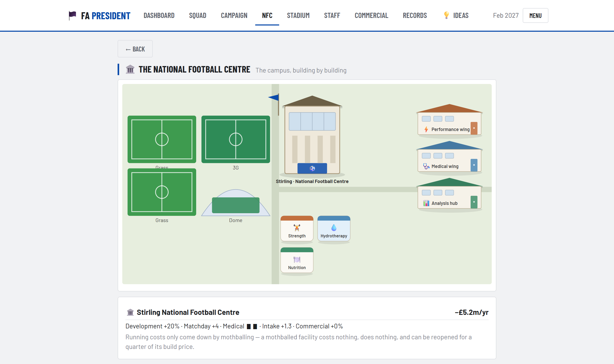
Task: Click the blue football banner on main building
Action: tap(312, 168)
